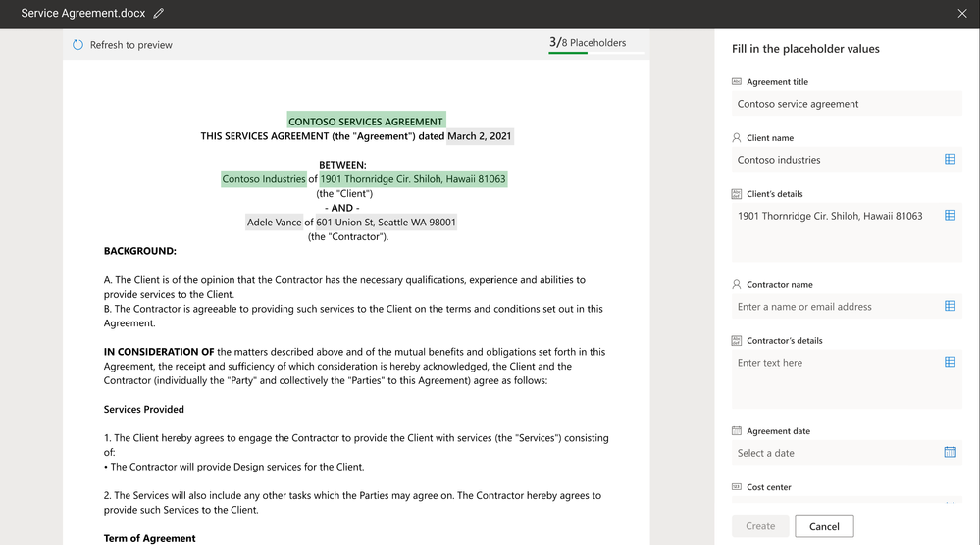Open the calendar picker for Agreement date

pos(950,452)
